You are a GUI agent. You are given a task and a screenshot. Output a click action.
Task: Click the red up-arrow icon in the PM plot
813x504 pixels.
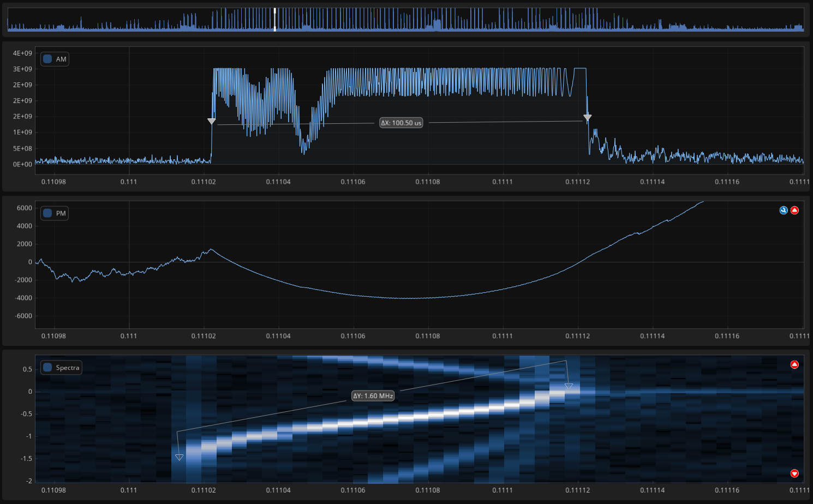[794, 211]
